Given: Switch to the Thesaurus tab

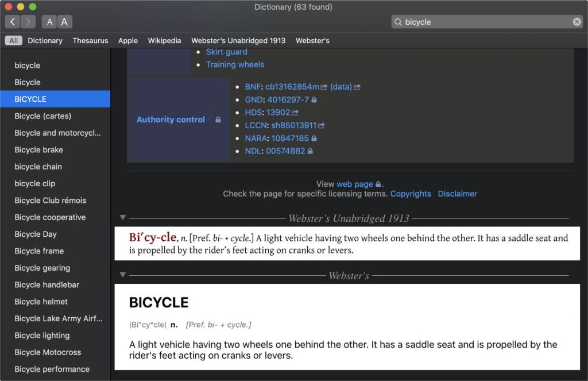Looking at the screenshot, I should tap(90, 41).
